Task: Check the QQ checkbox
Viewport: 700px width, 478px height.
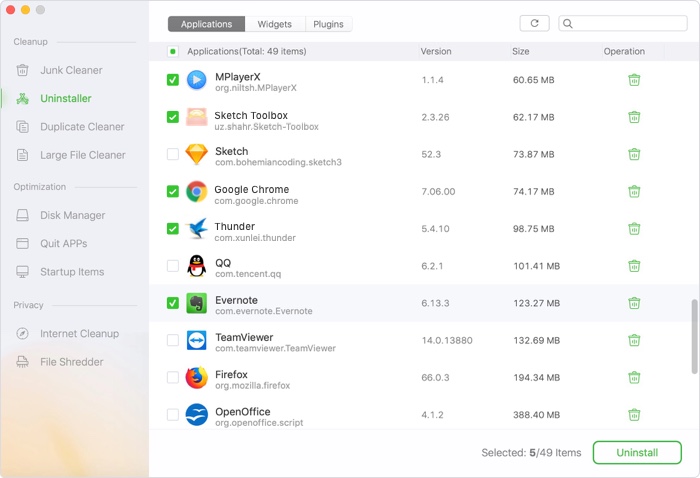Action: (x=173, y=266)
